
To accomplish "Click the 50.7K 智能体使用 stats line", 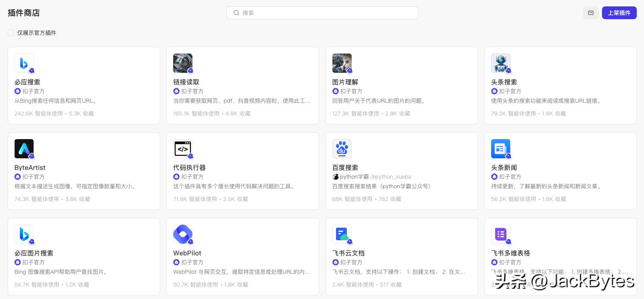I will click(x=211, y=285).
